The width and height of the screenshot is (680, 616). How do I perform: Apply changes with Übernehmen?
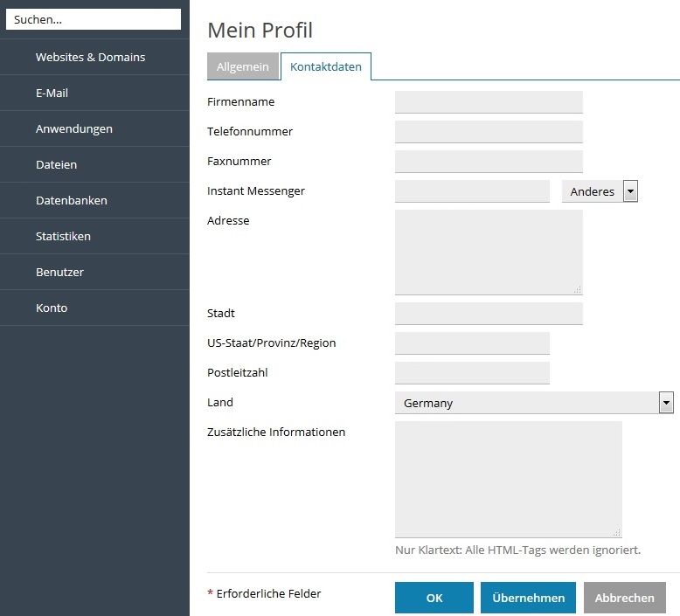point(528,598)
